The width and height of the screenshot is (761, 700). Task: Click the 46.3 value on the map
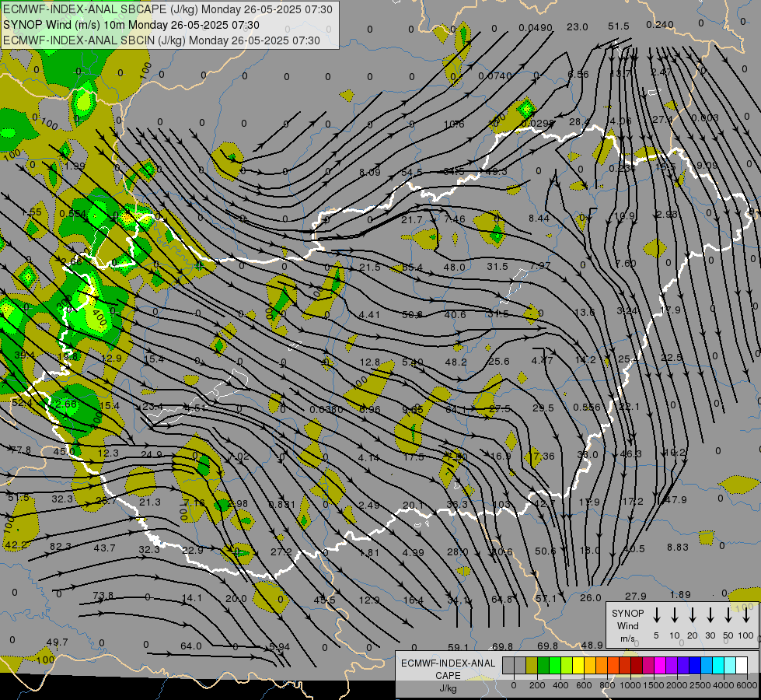(631, 453)
